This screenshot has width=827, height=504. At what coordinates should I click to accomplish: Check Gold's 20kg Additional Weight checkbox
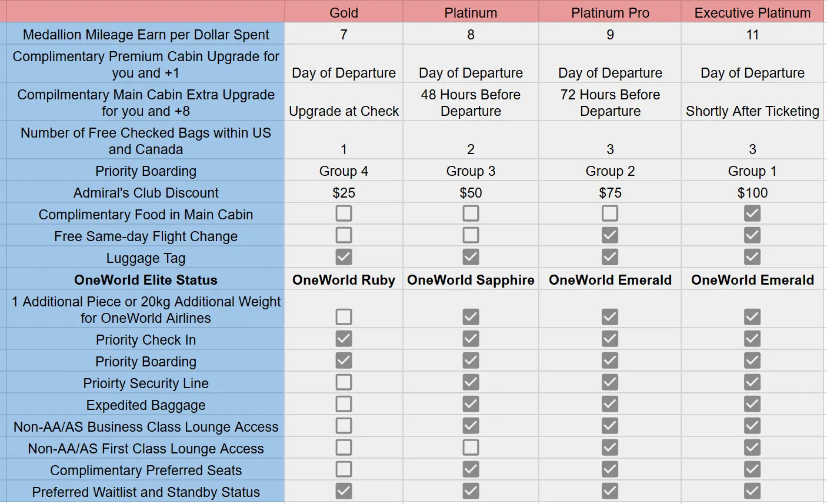(x=344, y=317)
